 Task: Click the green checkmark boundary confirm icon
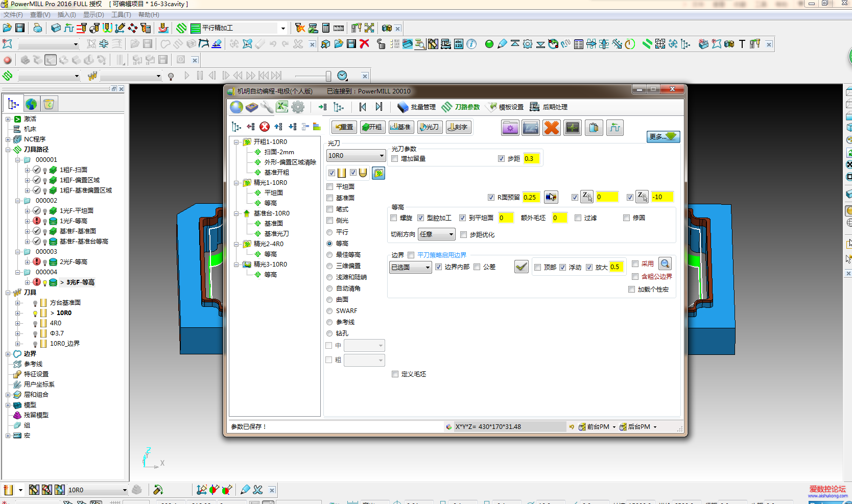tap(521, 267)
